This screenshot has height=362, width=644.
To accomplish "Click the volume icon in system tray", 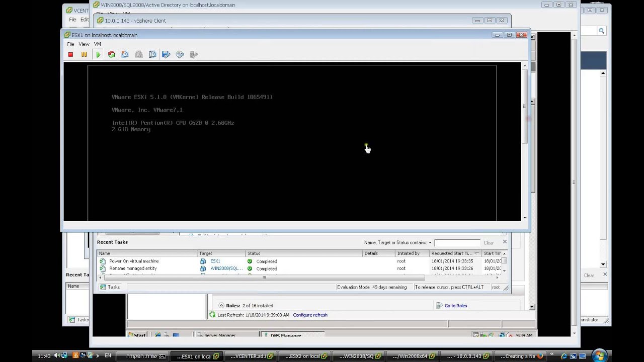I will click(57, 356).
